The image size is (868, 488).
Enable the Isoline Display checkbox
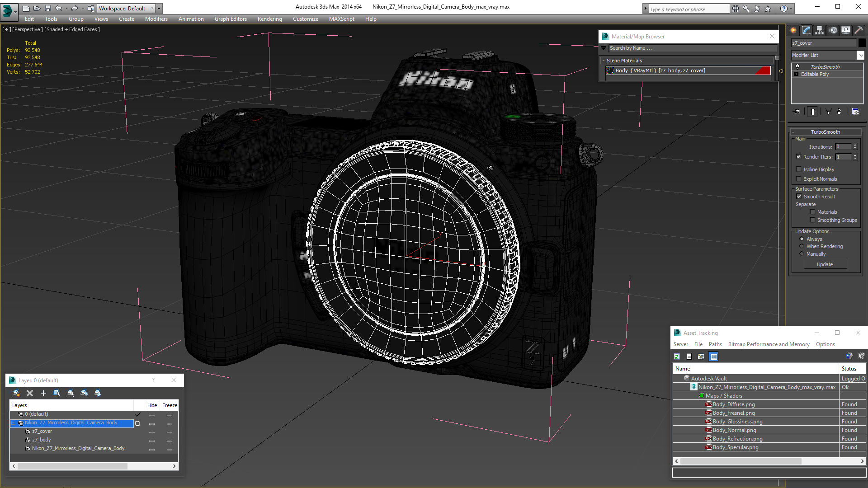[799, 169]
